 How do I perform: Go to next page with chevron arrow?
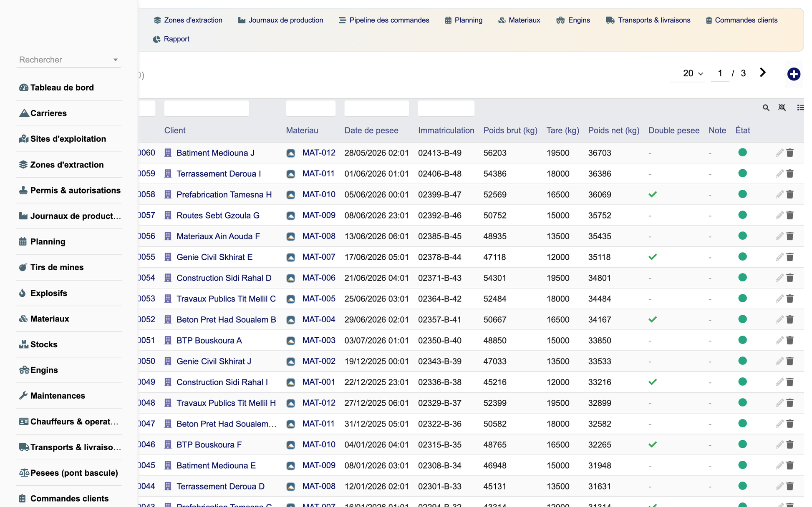click(763, 73)
